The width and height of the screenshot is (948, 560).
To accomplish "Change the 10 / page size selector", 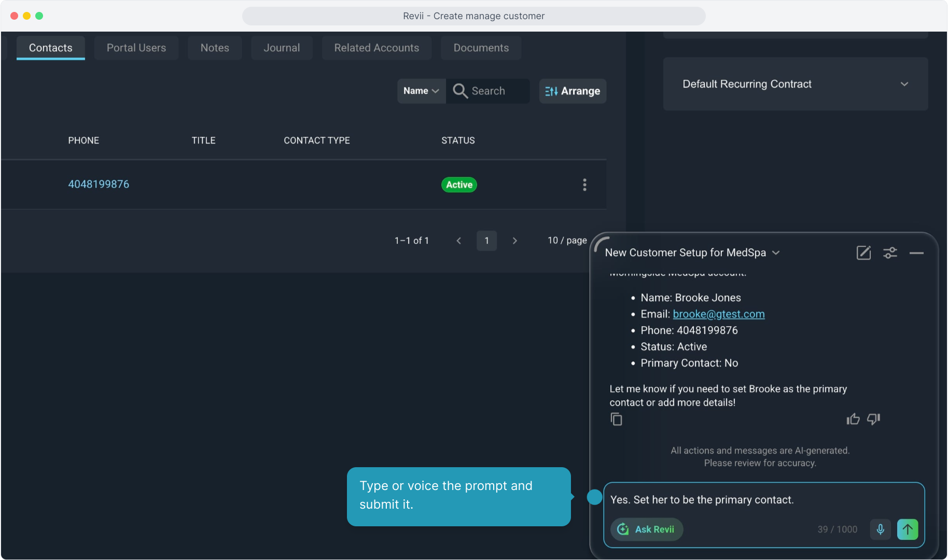I will 567,241.
